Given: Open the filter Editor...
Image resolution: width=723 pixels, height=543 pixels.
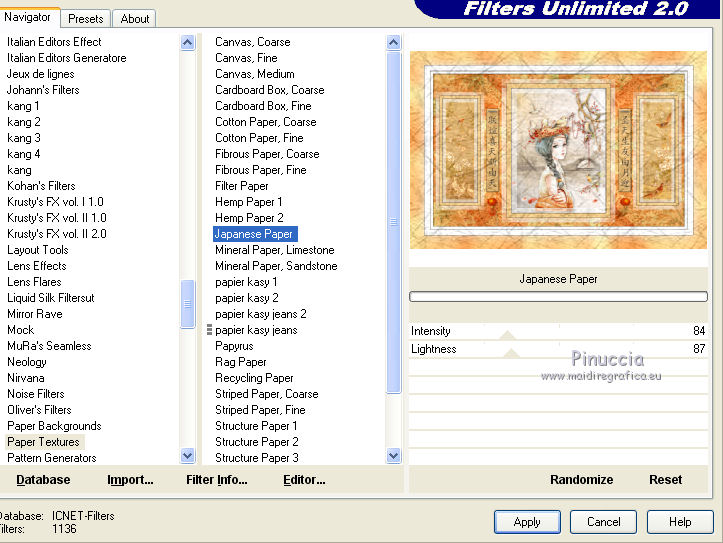Looking at the screenshot, I should [x=304, y=480].
